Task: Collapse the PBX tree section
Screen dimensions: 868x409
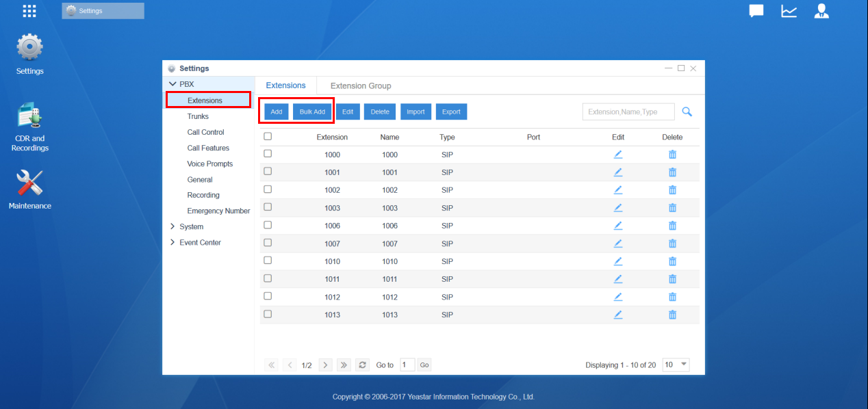Action: click(x=173, y=84)
